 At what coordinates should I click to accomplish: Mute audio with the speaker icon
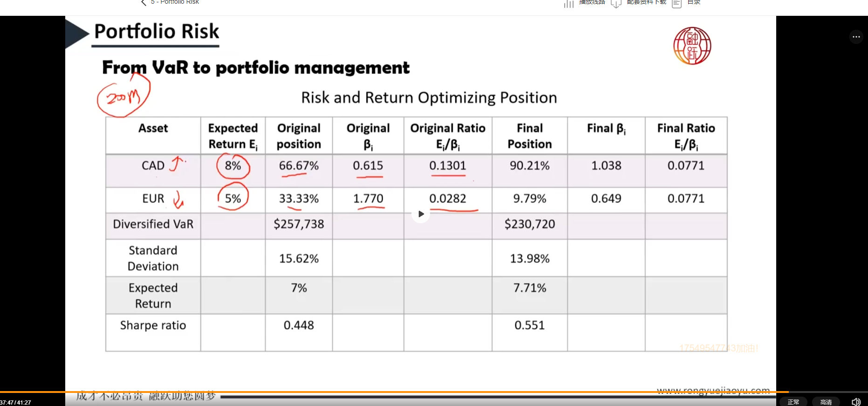point(856,402)
